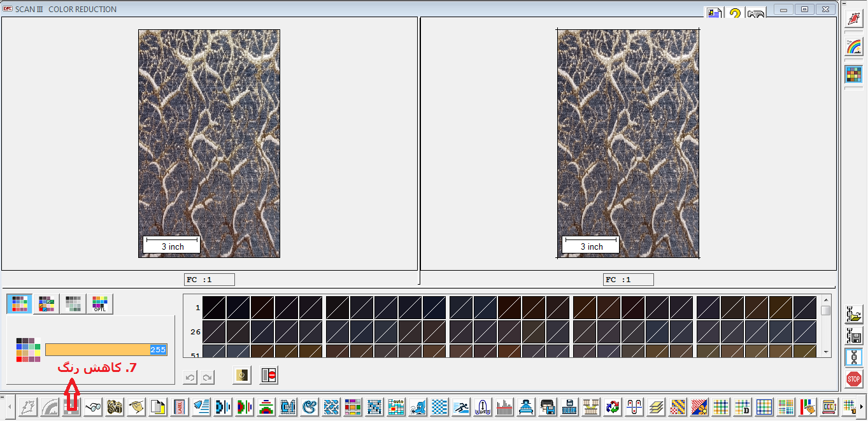Click the color palette scrollbar down arrow
Screen dimensions: 868x421
click(x=825, y=352)
